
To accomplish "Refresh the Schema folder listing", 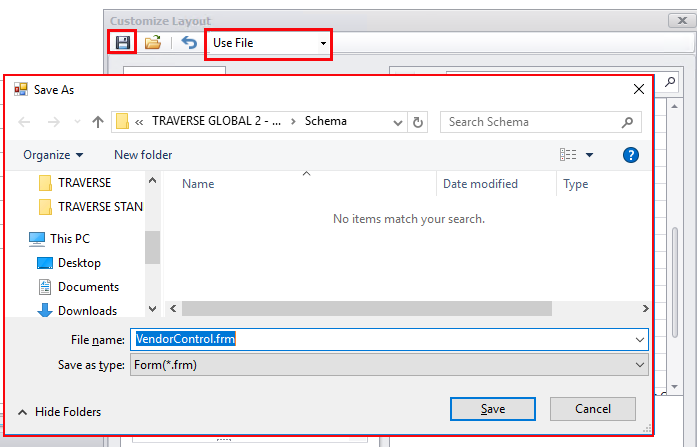I will tap(418, 122).
